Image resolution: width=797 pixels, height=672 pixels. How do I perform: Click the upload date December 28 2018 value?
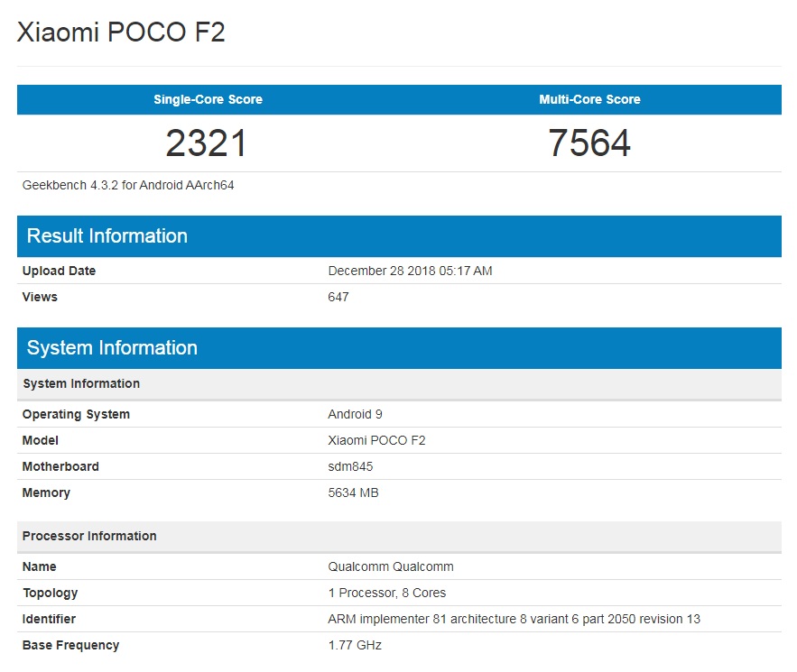point(410,271)
